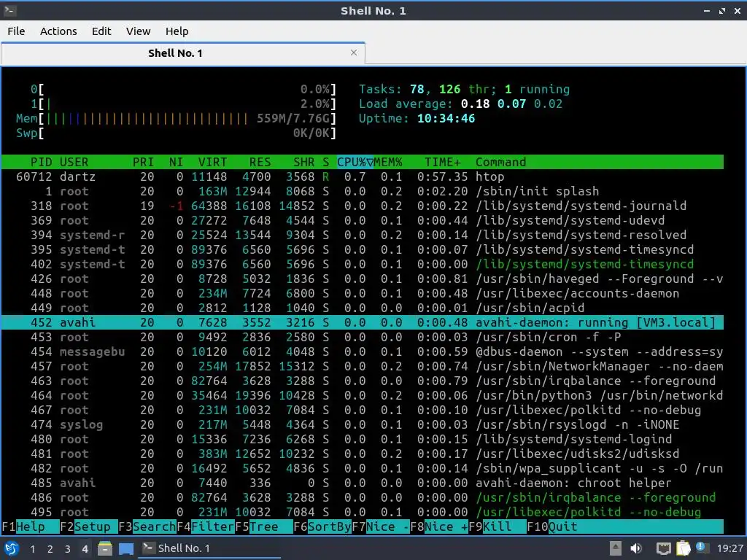
Task: Open the clipboard manager tray icon
Action: pyautogui.click(x=683, y=548)
